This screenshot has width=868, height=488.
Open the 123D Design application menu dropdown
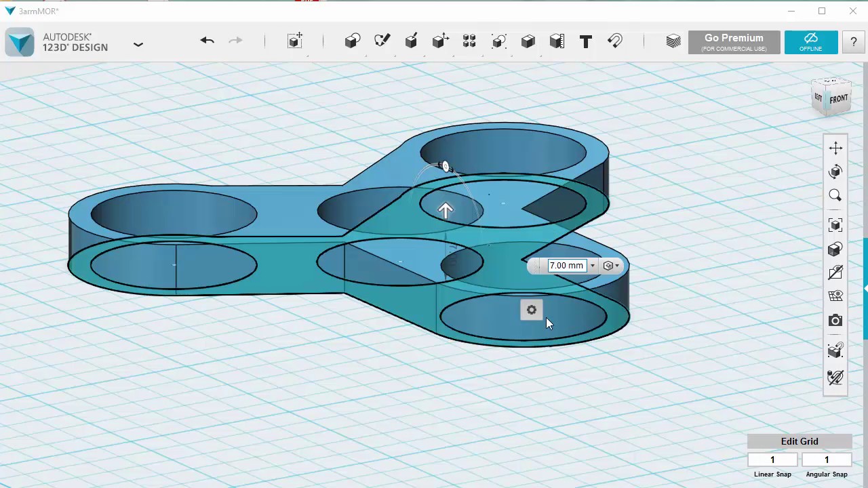tap(138, 45)
